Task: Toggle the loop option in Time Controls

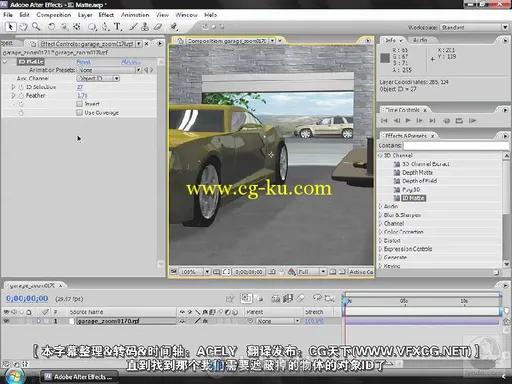Action: (459, 121)
